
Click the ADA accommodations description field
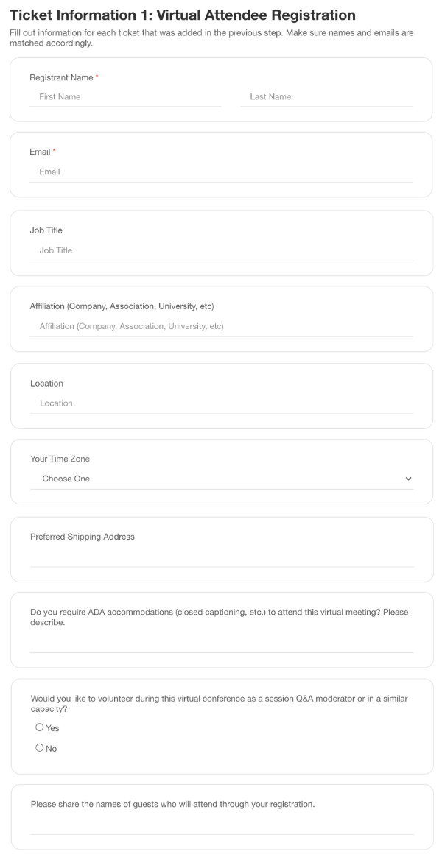[221, 643]
